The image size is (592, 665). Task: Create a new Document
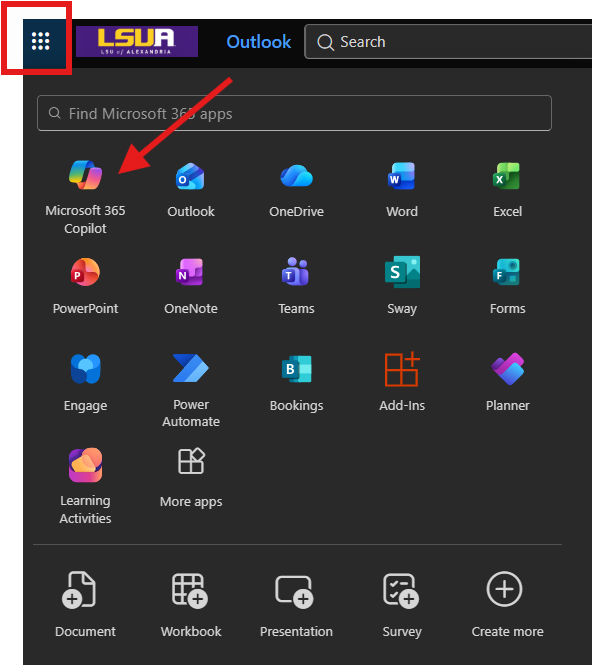coord(85,605)
